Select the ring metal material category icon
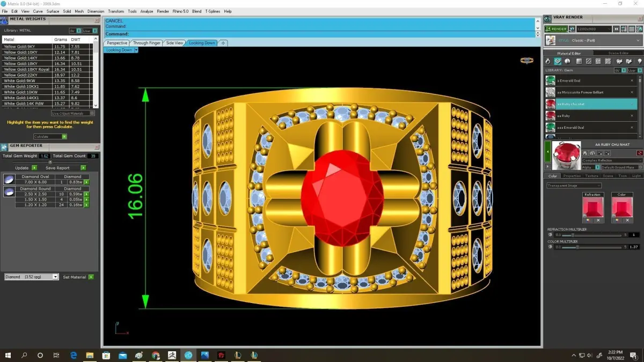 [548, 61]
